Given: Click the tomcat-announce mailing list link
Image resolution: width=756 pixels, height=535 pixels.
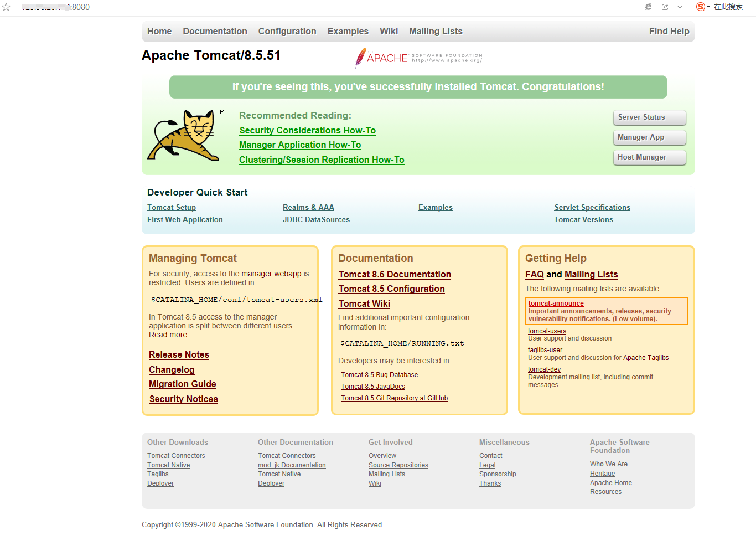Looking at the screenshot, I should pyautogui.click(x=556, y=303).
